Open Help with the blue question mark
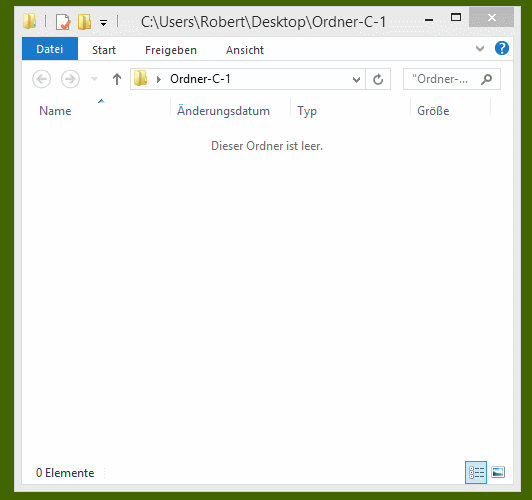This screenshot has height=500, width=532. point(502,48)
